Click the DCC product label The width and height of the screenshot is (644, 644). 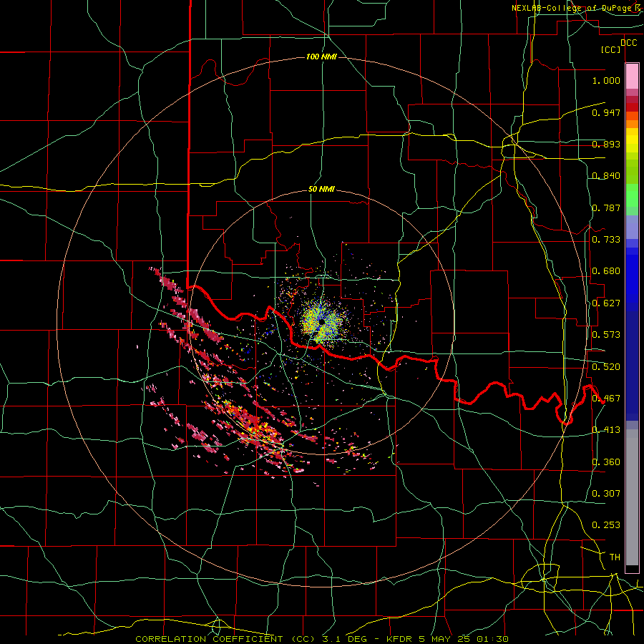(x=629, y=43)
